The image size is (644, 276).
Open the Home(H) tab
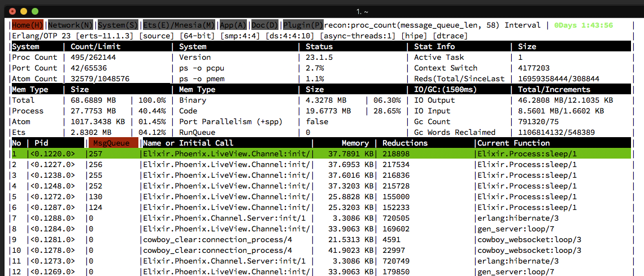click(x=28, y=25)
